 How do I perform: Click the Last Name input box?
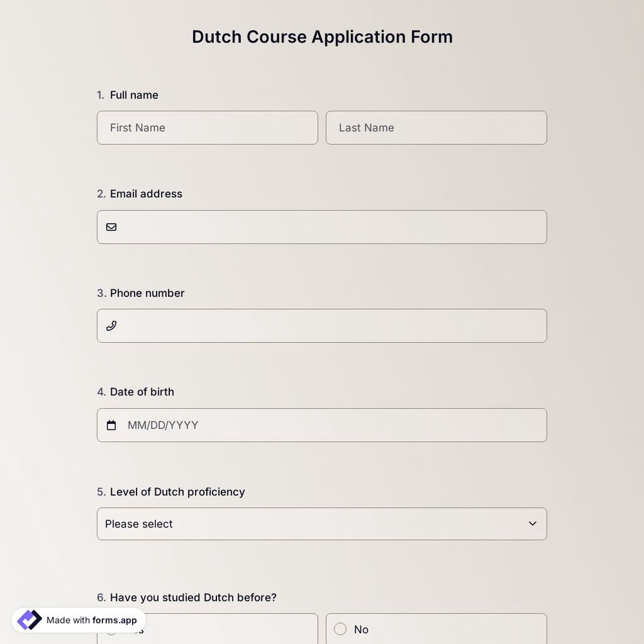[436, 128]
